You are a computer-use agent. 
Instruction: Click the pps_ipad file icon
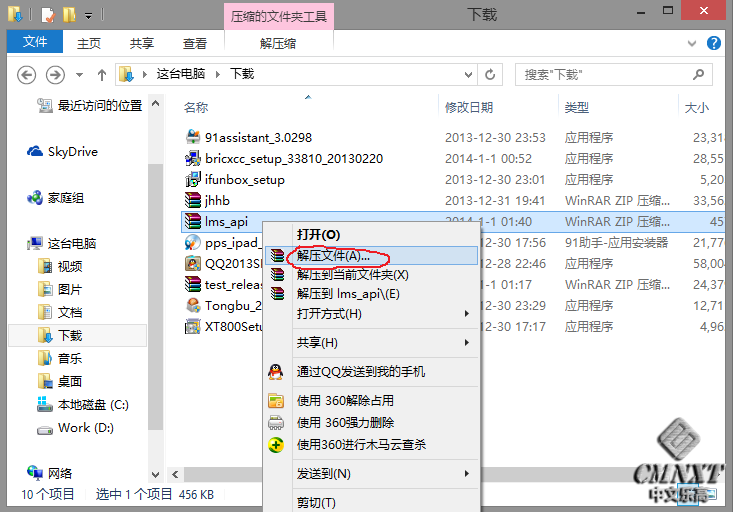193,242
